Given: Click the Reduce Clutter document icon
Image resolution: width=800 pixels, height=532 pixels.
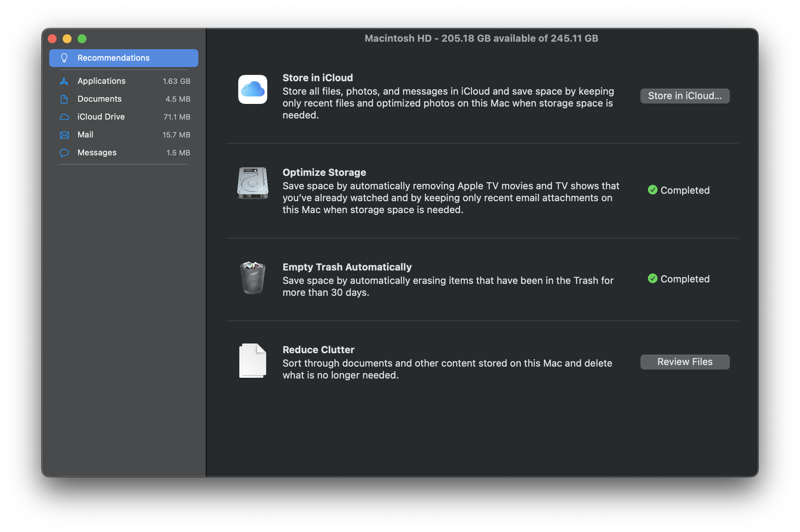Looking at the screenshot, I should click(253, 361).
